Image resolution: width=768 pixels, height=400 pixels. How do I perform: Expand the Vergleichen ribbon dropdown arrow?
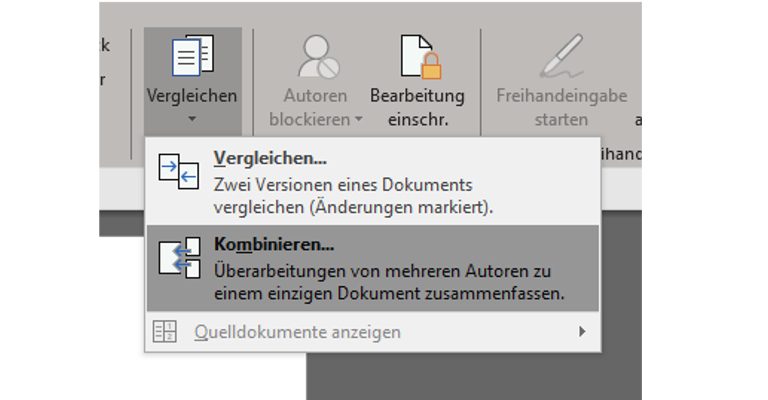tap(192, 119)
